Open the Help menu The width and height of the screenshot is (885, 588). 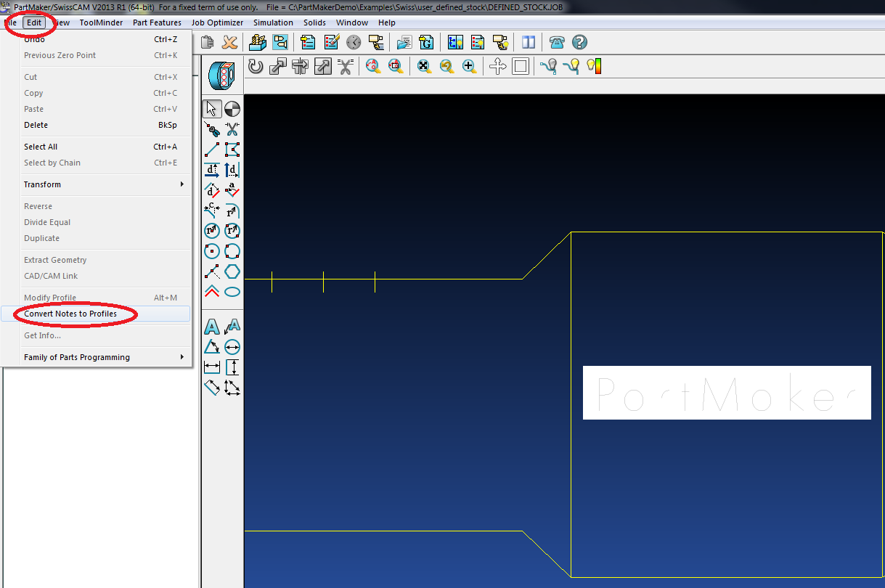[387, 23]
